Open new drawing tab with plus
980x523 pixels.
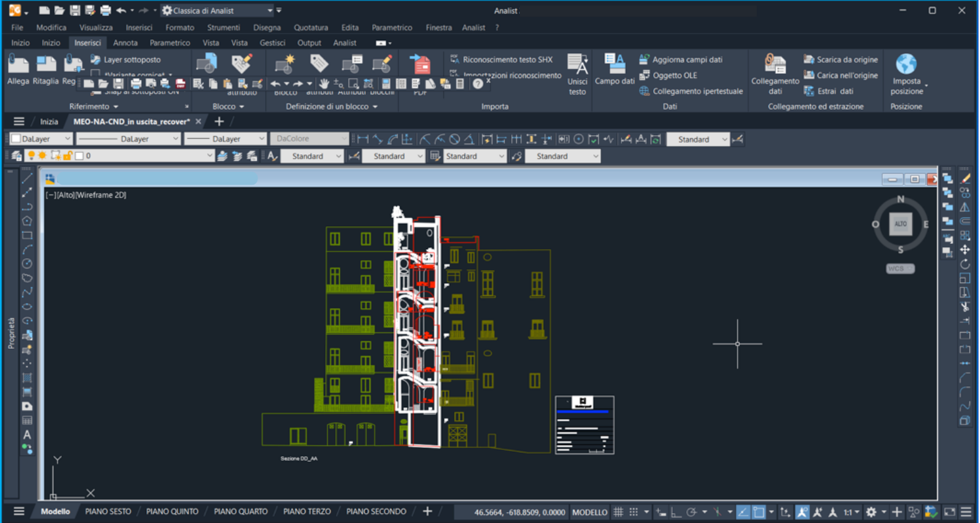coord(219,121)
